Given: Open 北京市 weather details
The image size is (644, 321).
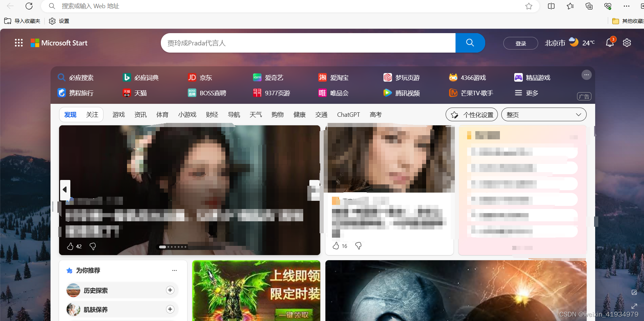Looking at the screenshot, I should pos(570,43).
